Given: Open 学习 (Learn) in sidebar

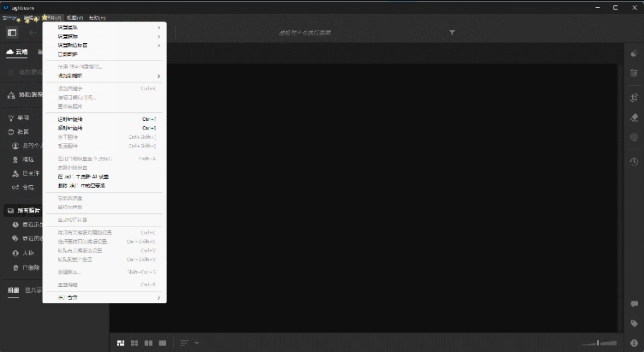Looking at the screenshot, I should 23,118.
